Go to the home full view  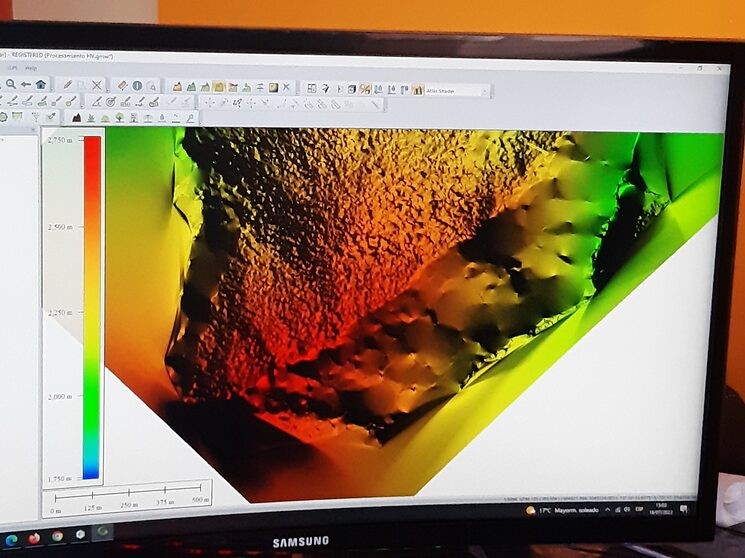tap(41, 85)
